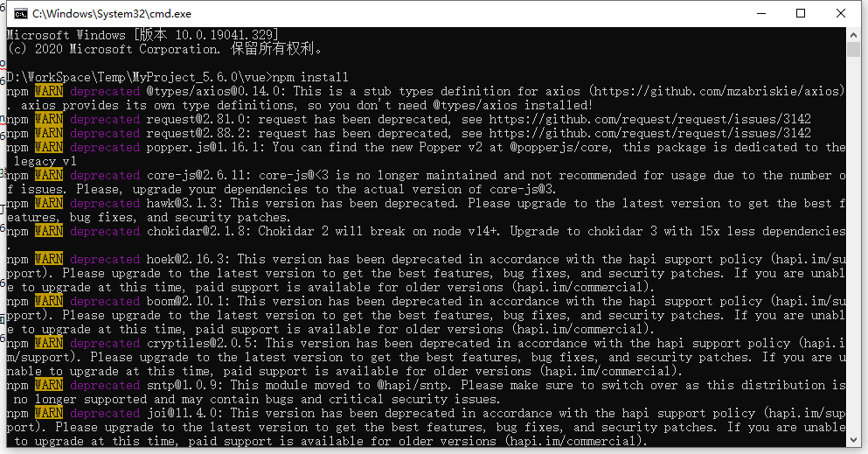This screenshot has height=454, width=868.
Task: Open the cmd.exe system menu icon
Action: tap(20, 14)
